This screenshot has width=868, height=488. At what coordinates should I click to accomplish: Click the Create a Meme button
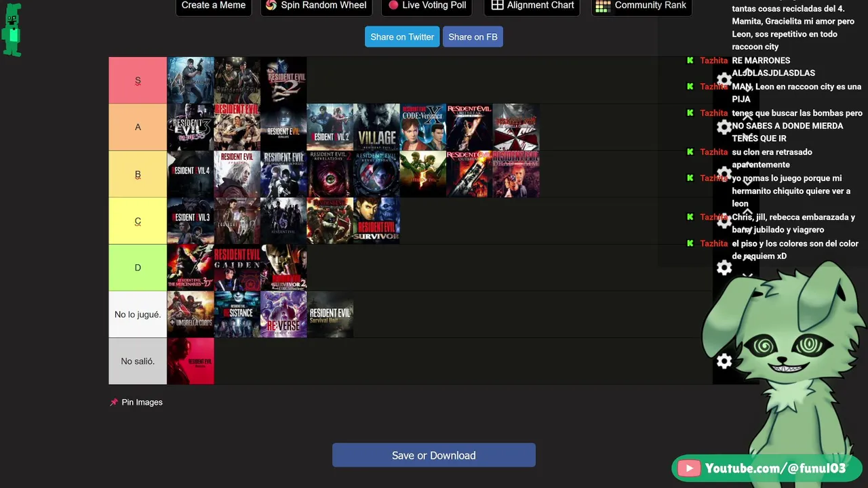[214, 5]
